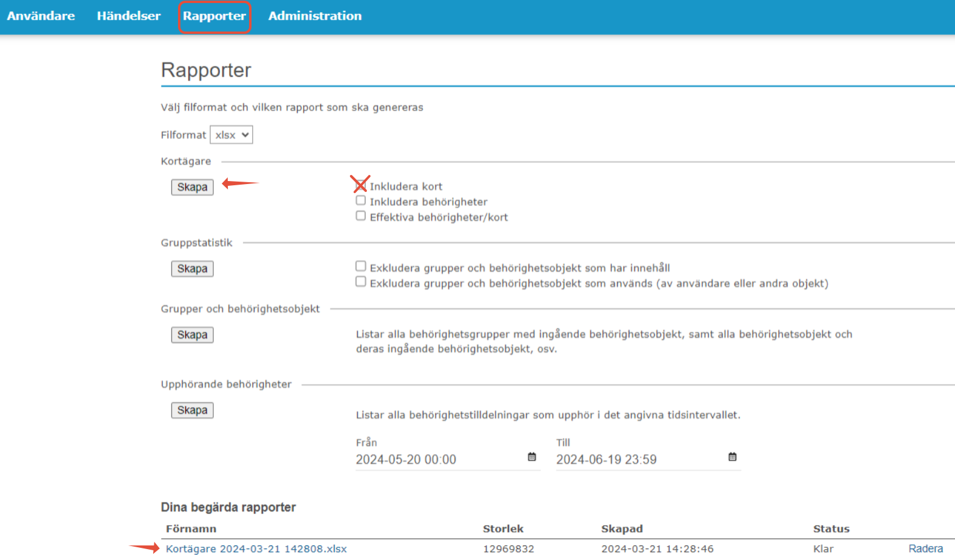This screenshot has width=955, height=560.
Task: Click the Storlek column header
Action: tap(503, 528)
